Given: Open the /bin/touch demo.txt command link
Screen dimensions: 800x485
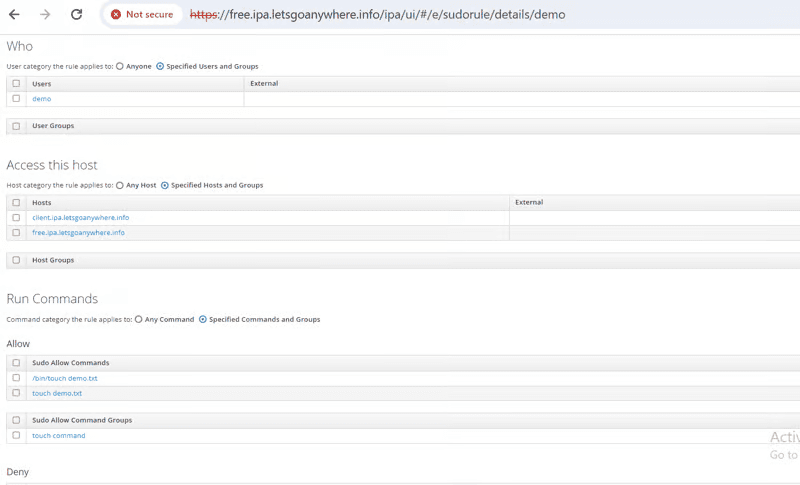Looking at the screenshot, I should tap(64, 378).
